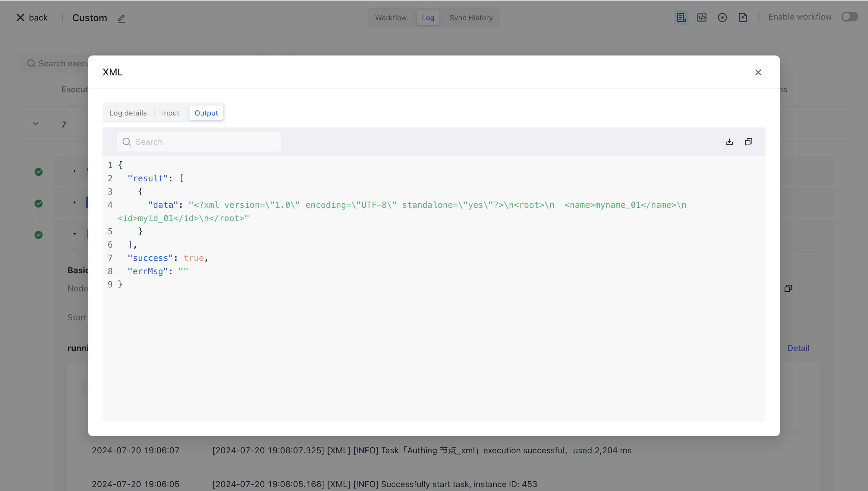Switch to the Log details tab
Viewport: 868px width, 491px height.
[x=128, y=113]
